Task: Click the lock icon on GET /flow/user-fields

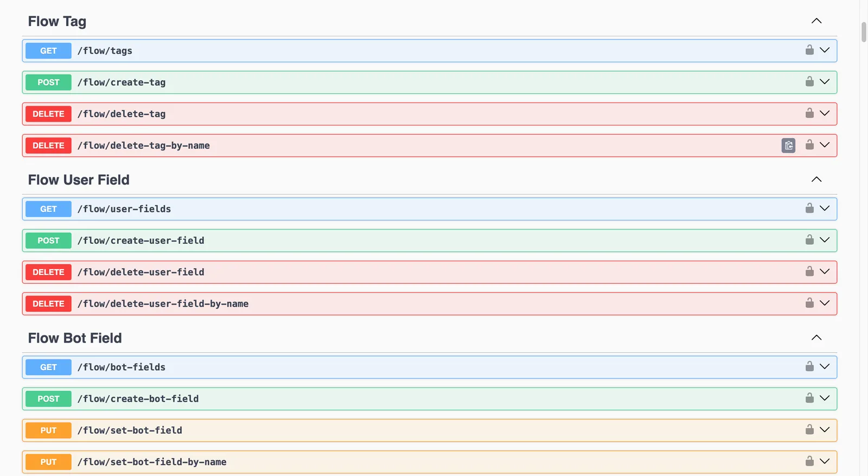Action: tap(809, 208)
